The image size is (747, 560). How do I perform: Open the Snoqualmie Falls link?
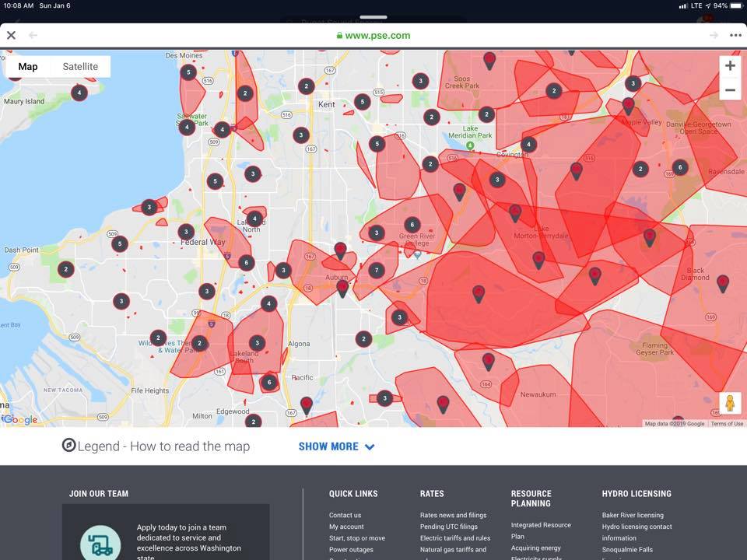[x=627, y=550]
